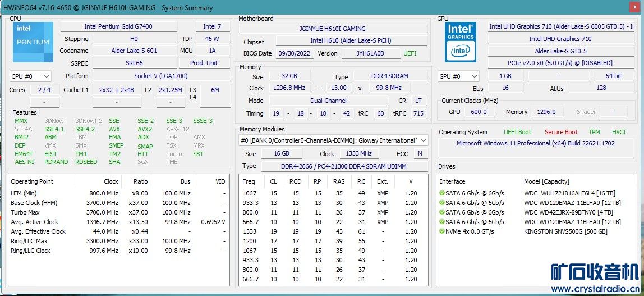Click the Windows 11 Professional operating system field
Image resolution: width=644 pixels, height=296 pixels.
pyautogui.click(x=535, y=143)
